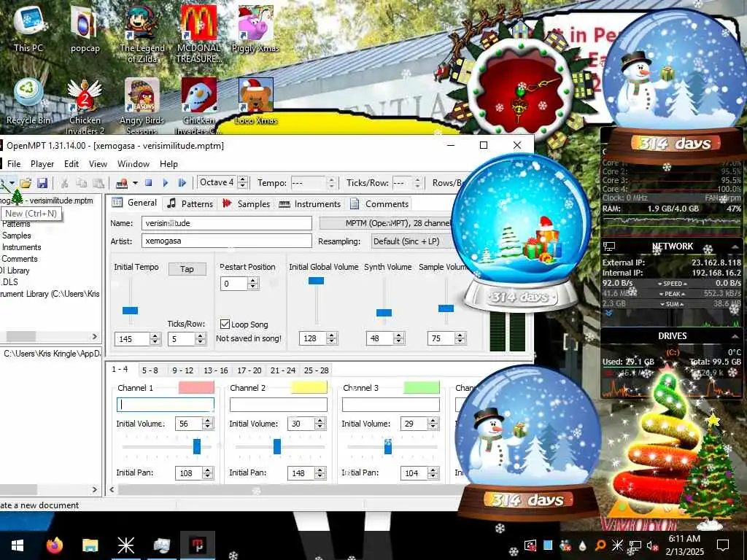The image size is (747, 560).
Task: Select the Chicken Invaders 2 desktop shortcut
Action: pos(85,106)
